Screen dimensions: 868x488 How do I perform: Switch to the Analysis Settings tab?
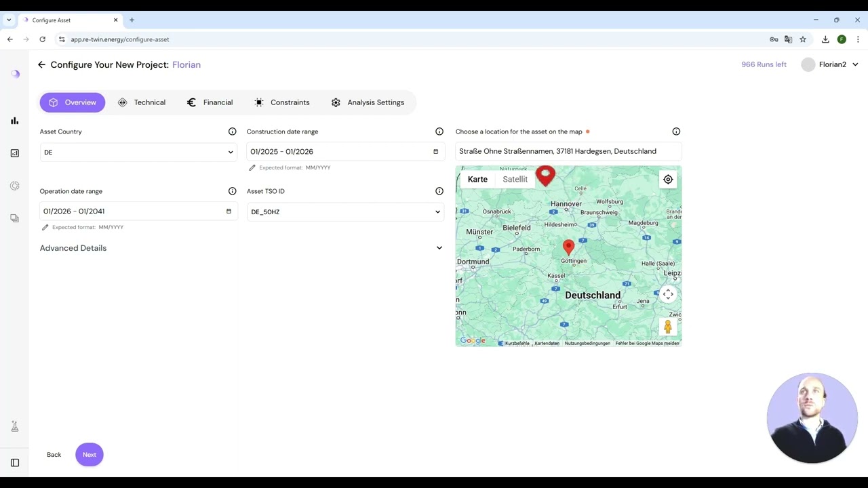[368, 102]
